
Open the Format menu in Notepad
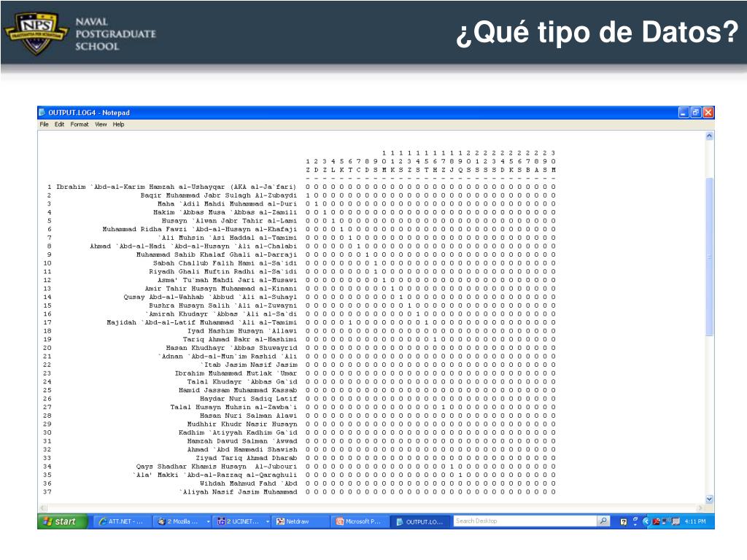tap(79, 124)
